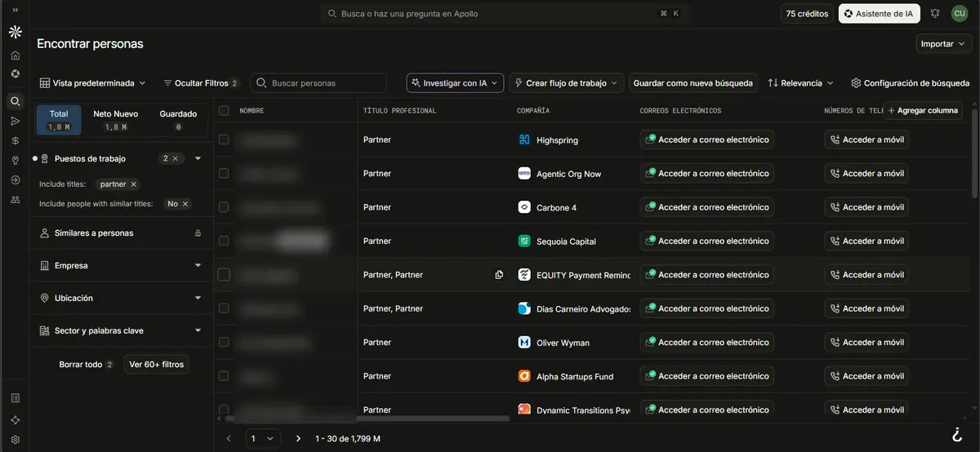The height and width of the screenshot is (452, 980).
Task: Open the settings gear in sidebar
Action: pos(15,439)
